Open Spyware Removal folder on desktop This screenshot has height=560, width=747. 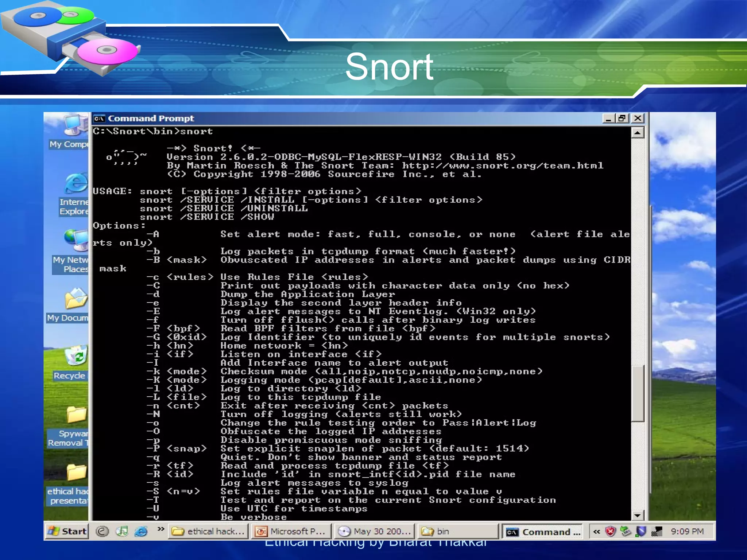[76, 415]
